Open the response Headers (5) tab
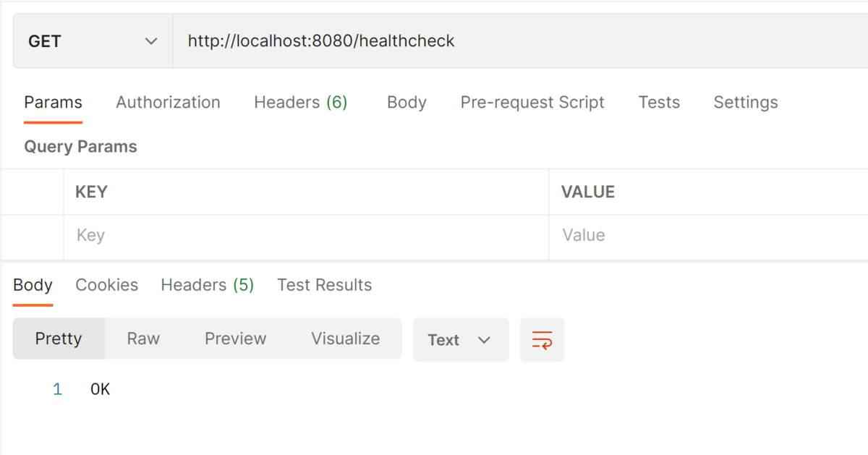Image resolution: width=868 pixels, height=455 pixels. pyautogui.click(x=207, y=284)
